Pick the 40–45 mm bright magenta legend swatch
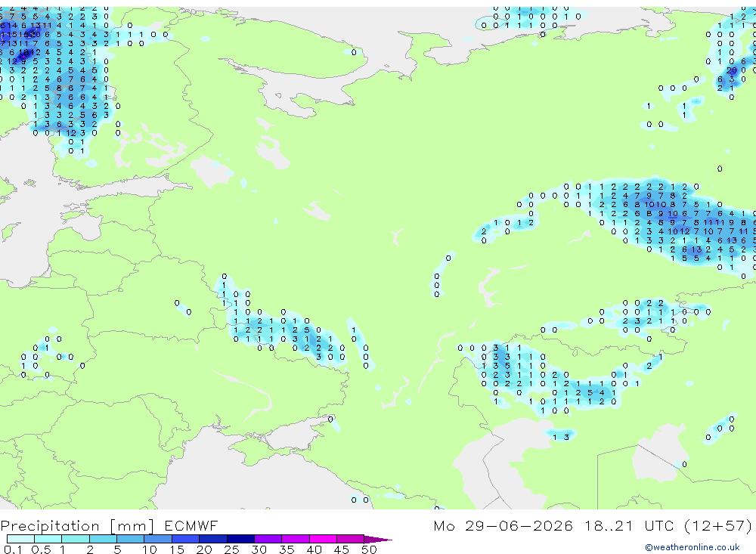The height and width of the screenshot is (554, 756). pyautogui.click(x=323, y=539)
